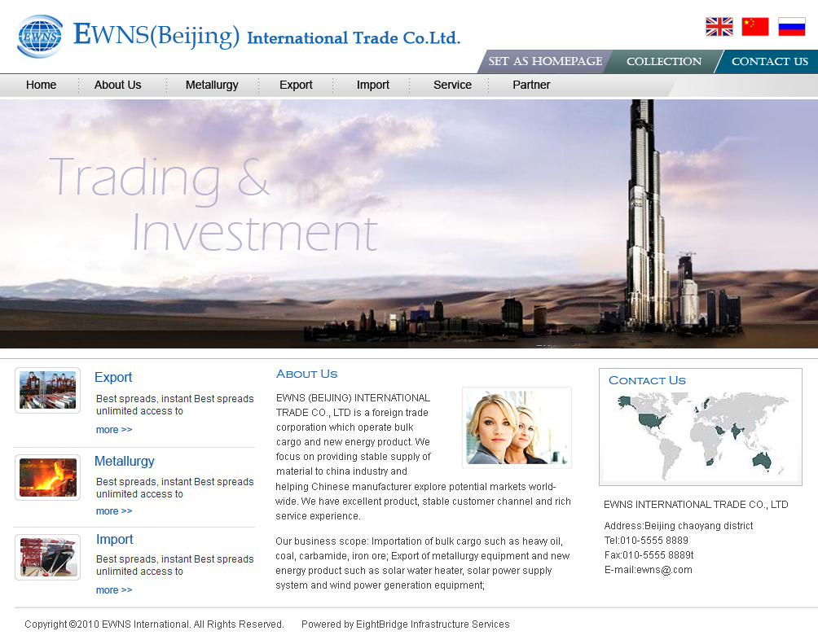
Task: Open Partner menu item
Action: pyautogui.click(x=531, y=85)
